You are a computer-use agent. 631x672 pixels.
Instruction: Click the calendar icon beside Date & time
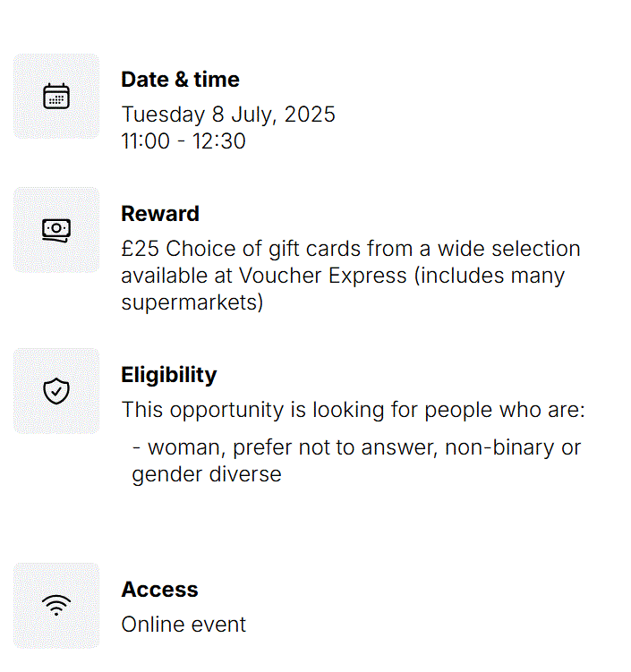coord(56,96)
